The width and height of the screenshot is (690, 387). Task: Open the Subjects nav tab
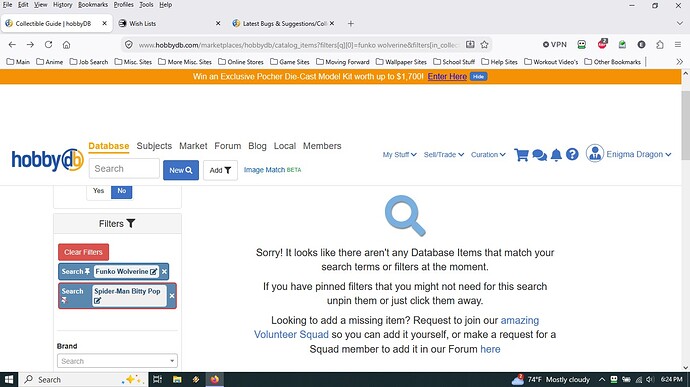154,146
